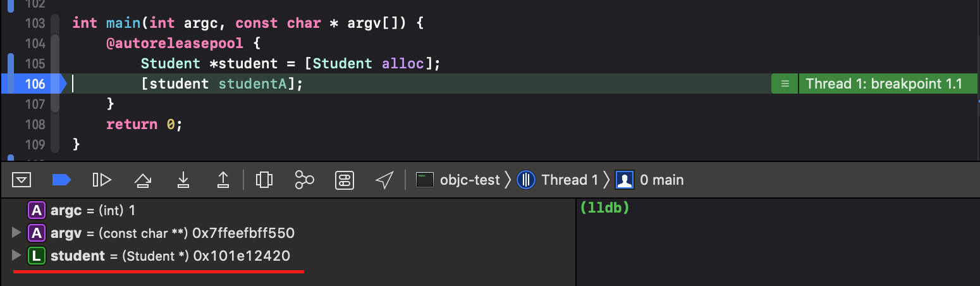
Task: Expand the argv variable row
Action: (17, 233)
